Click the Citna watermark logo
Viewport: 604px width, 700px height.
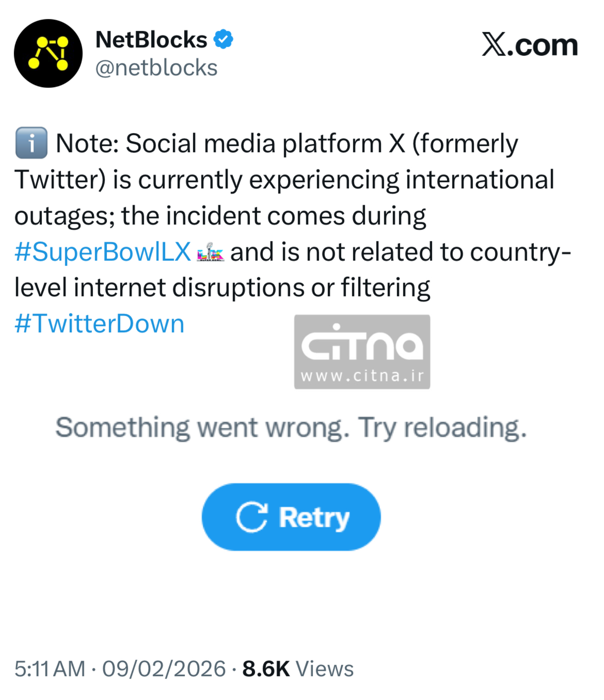(362, 346)
